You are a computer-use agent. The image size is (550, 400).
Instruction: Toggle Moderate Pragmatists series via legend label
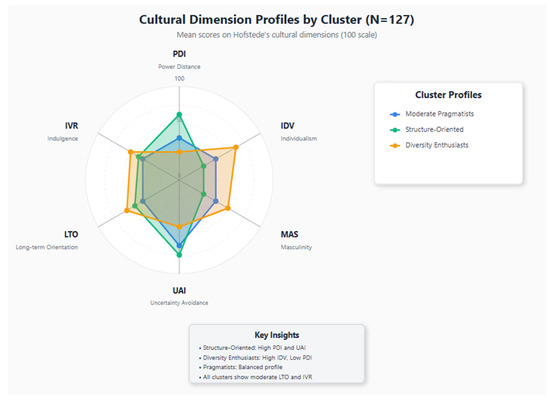point(440,114)
